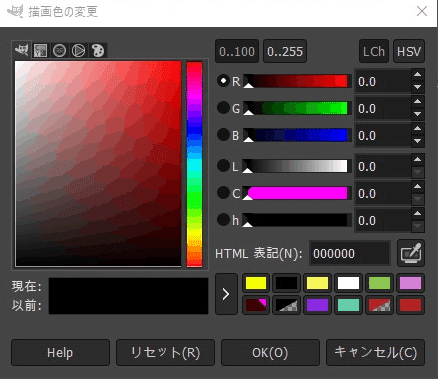Click the C value input field
The height and width of the screenshot is (379, 438).
pyautogui.click(x=383, y=193)
